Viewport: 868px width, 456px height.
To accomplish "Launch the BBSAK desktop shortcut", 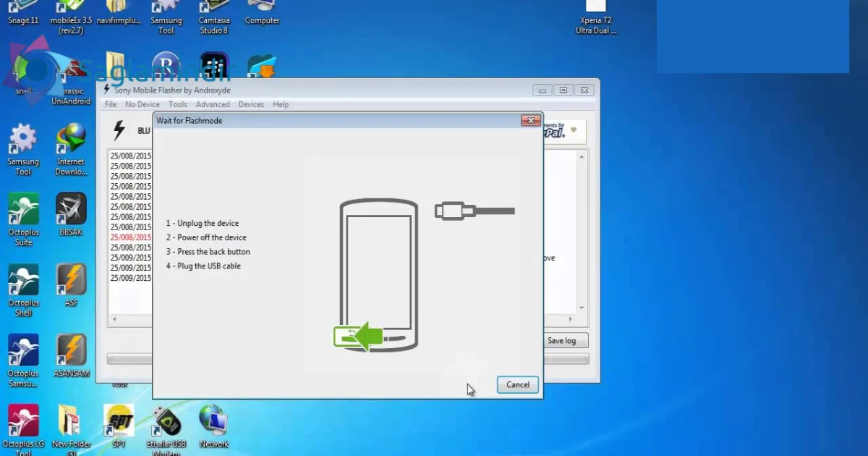I will tap(71, 214).
